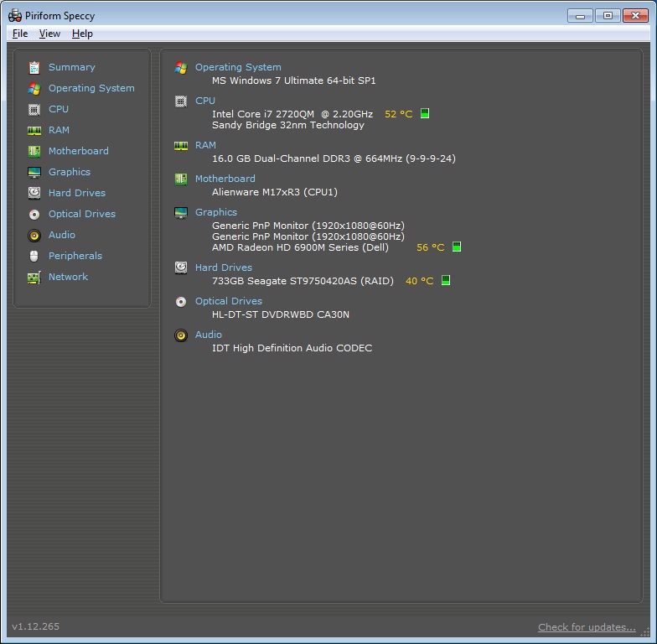The width and height of the screenshot is (657, 644).
Task: Open the Audio section from sidebar
Action: pyautogui.click(x=62, y=235)
